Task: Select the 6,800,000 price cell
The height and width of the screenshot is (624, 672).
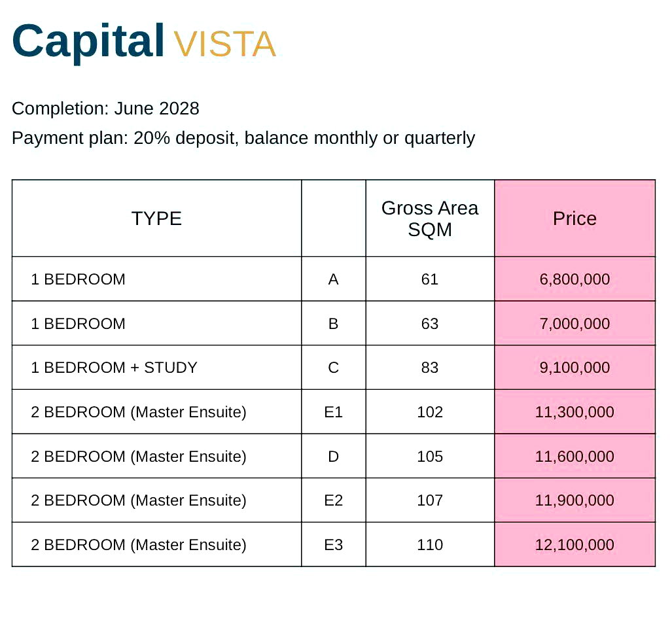Action: coord(575,279)
